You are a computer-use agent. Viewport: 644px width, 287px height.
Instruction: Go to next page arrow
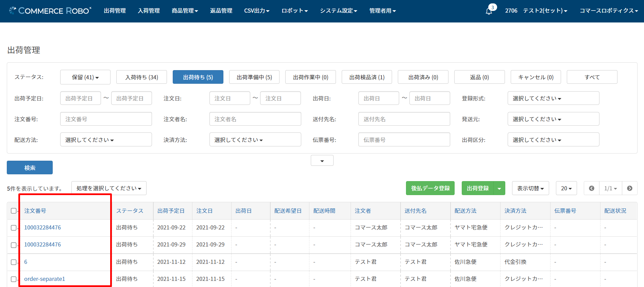[x=630, y=188]
